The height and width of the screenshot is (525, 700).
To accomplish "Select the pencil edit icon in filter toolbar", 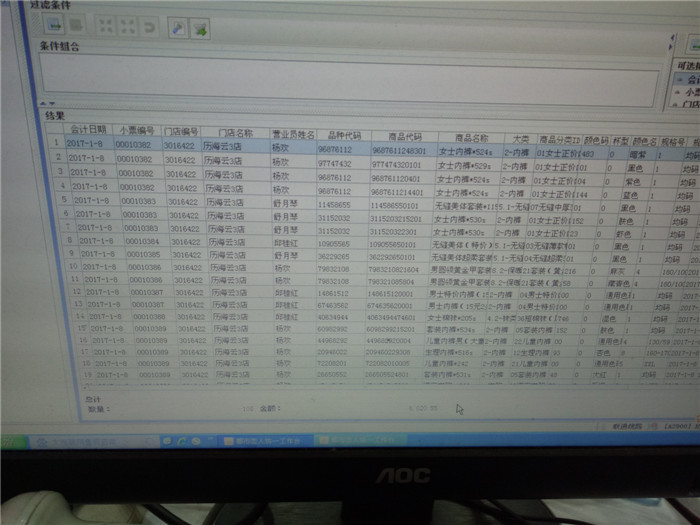I will coord(178,24).
